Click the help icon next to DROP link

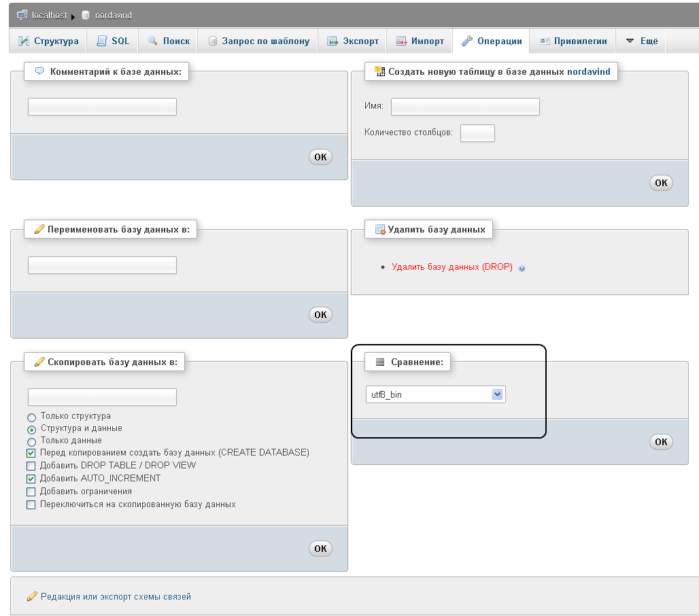pyautogui.click(x=522, y=268)
